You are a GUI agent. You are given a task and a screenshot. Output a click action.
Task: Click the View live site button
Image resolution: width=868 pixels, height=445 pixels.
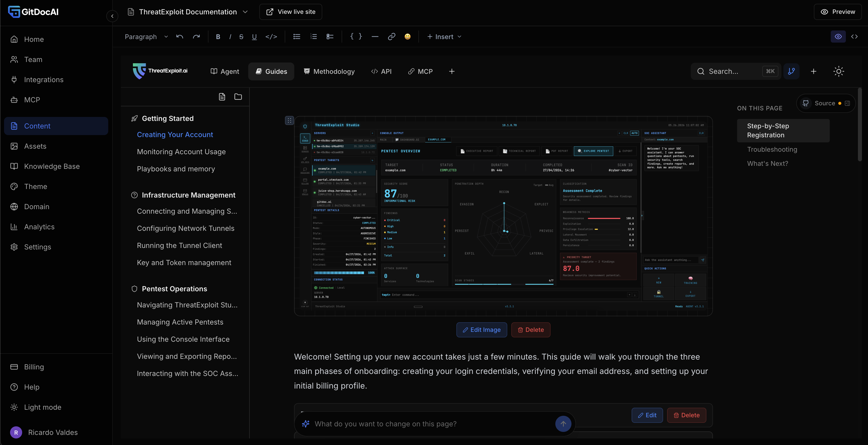tap(291, 12)
